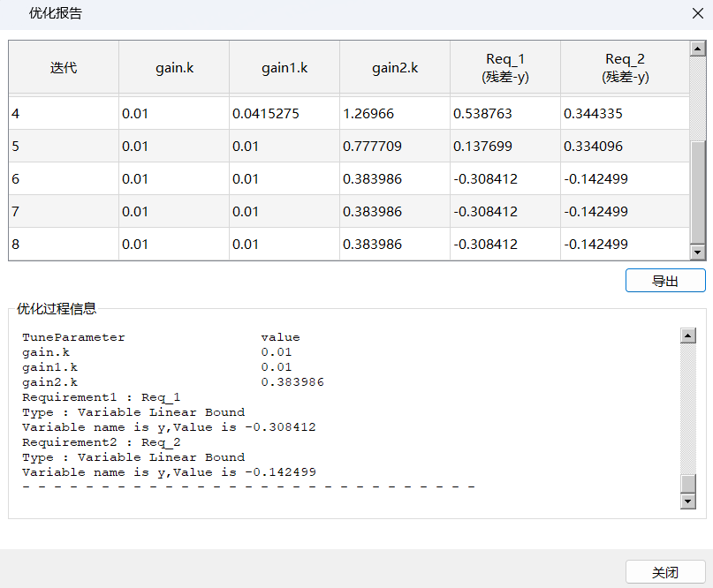Click the up arrow of the log scrollbar

tap(688, 335)
